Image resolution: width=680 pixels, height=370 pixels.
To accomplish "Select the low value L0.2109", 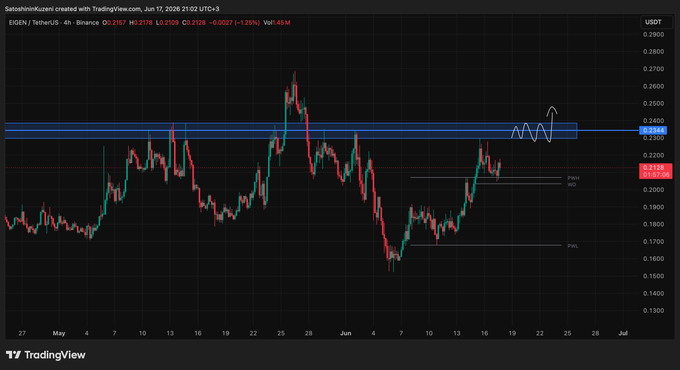I will pos(167,23).
